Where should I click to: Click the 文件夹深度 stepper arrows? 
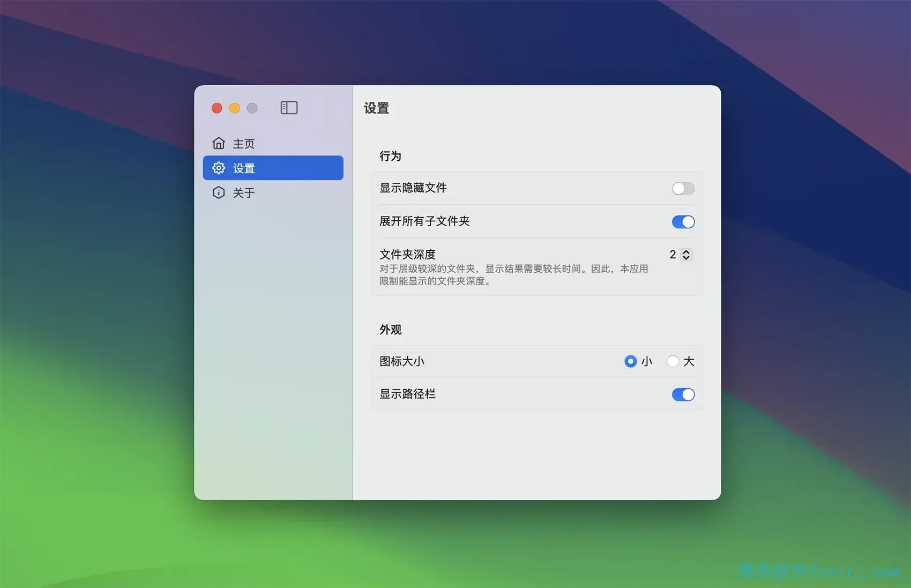686,255
